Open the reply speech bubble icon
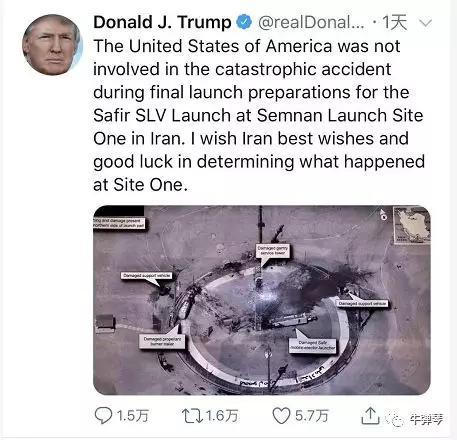457x440 pixels. pyautogui.click(x=103, y=415)
